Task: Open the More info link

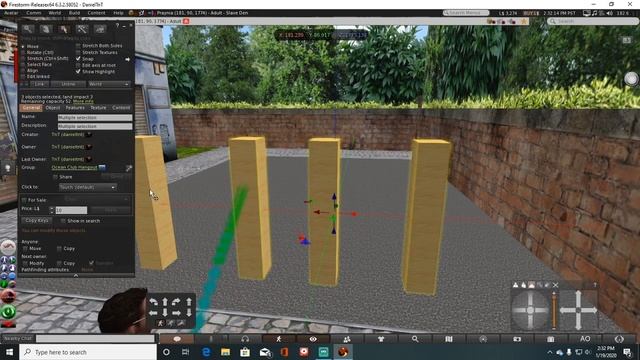Action: pyautogui.click(x=83, y=101)
